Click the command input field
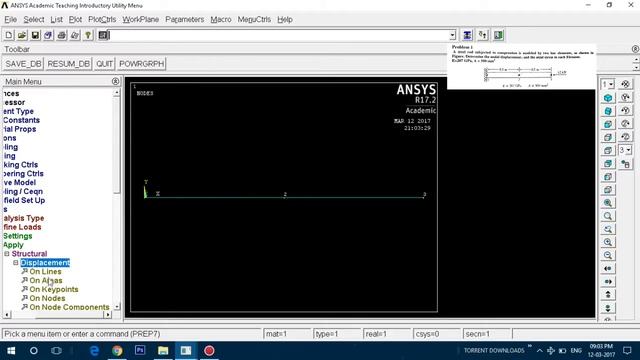Viewport: 640px width, 360px height. tap(279, 36)
